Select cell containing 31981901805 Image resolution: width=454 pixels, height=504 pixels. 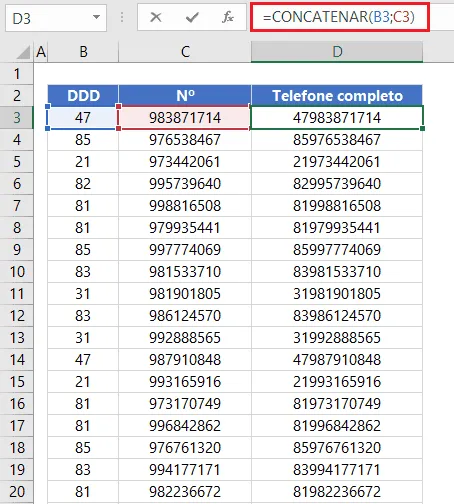337,294
